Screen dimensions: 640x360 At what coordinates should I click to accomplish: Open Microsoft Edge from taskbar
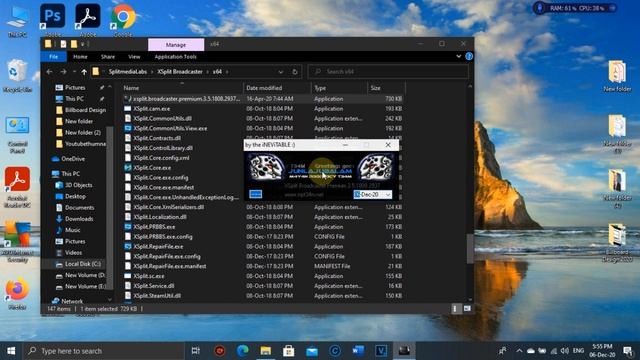pyautogui.click(x=243, y=351)
